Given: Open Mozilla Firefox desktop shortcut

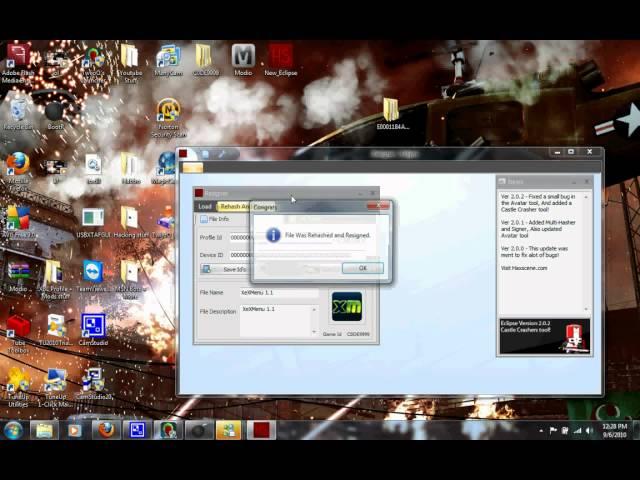Looking at the screenshot, I should 18,171.
